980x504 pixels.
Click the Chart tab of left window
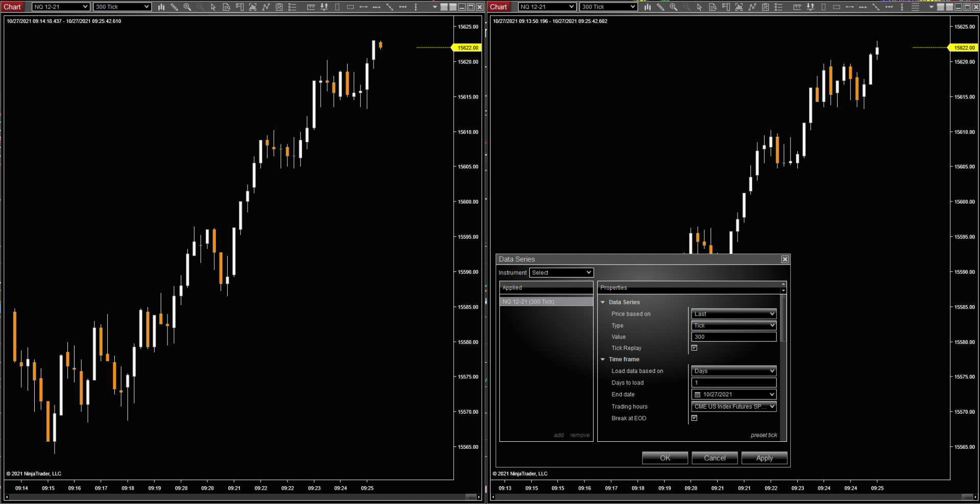12,7
